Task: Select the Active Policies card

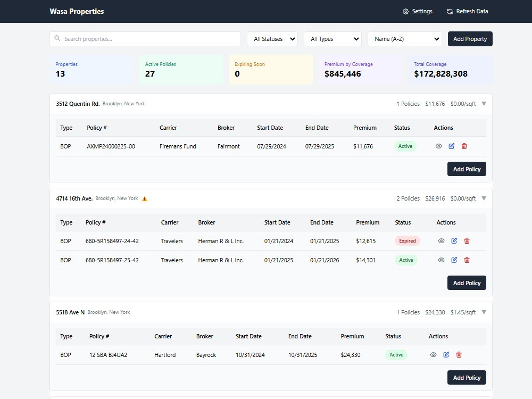Action: [x=181, y=70]
